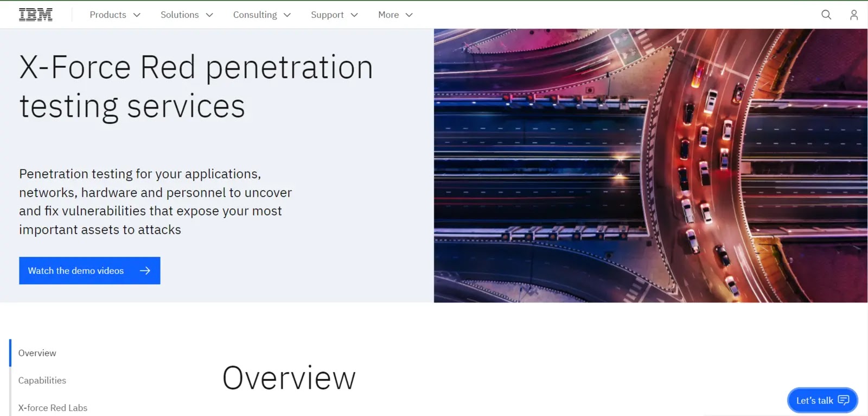868x416 pixels.
Task: Click the highway aerial hero image
Action: click(650, 166)
